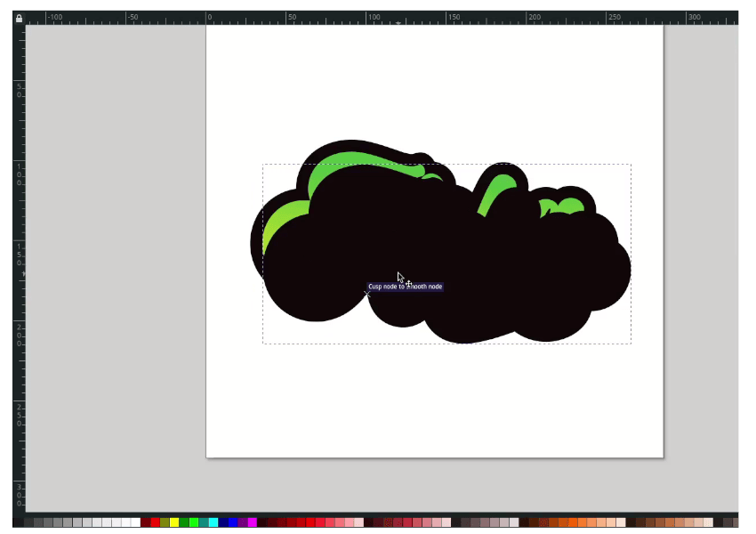756x534 pixels.
Task: Pick the yellow palette swatch
Action: [174, 522]
